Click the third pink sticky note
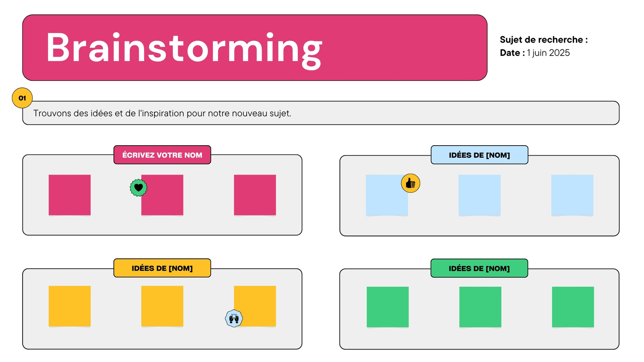Image resolution: width=644 pixels, height=362 pixels. 255,195
